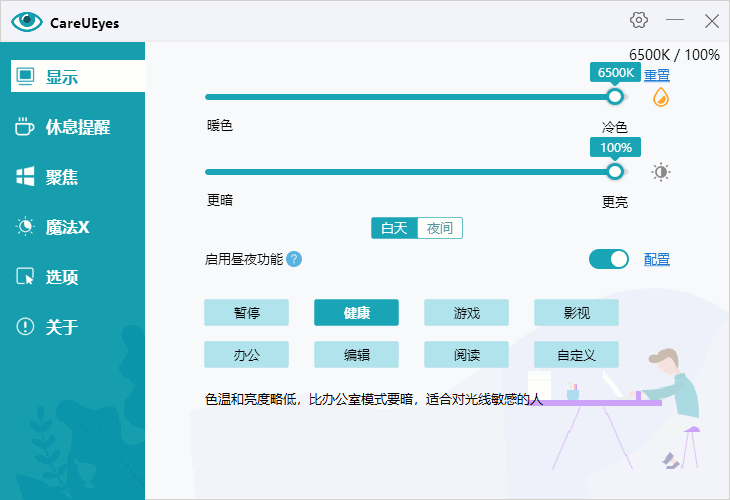
Task: Click the coffee cup icon beside 休息提醒
Action: pos(24,127)
